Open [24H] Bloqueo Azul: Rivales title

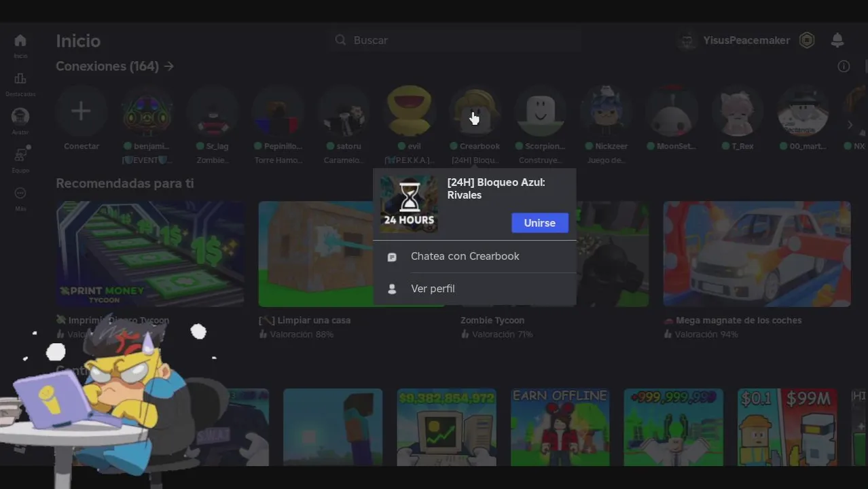496,189
